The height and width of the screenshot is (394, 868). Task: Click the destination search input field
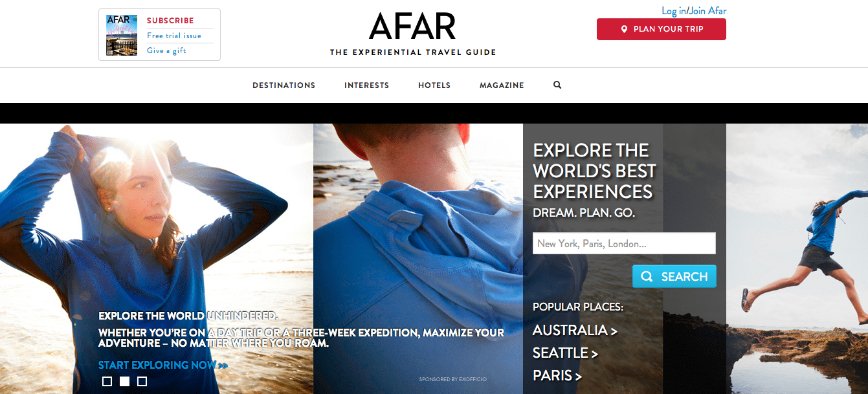pyautogui.click(x=624, y=243)
